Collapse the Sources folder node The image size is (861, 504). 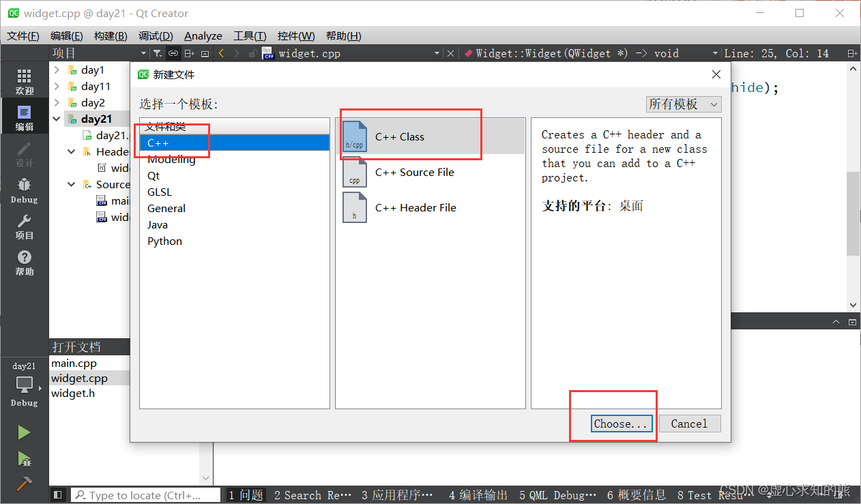pyautogui.click(x=72, y=184)
